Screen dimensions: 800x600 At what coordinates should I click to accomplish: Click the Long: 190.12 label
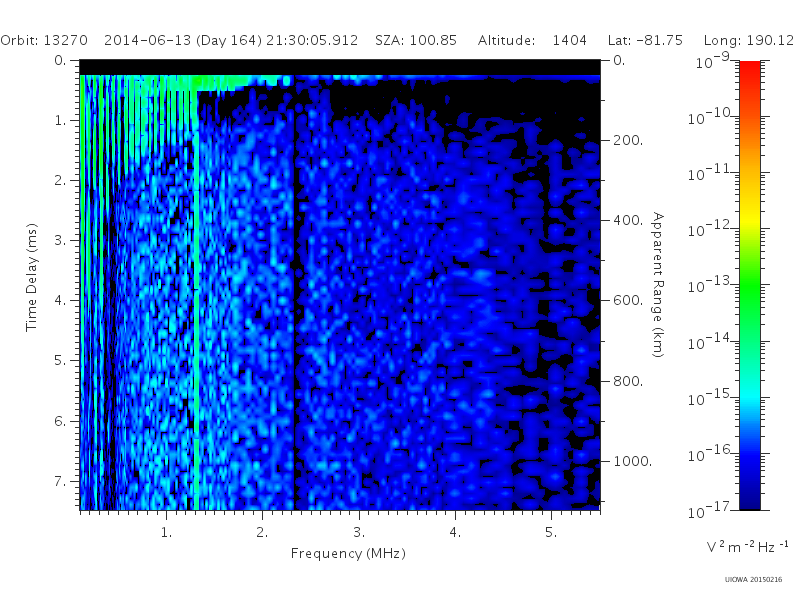coord(748,40)
